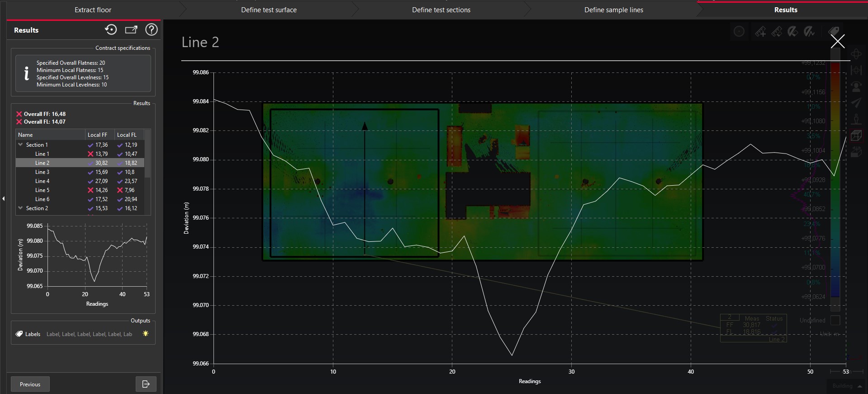Click the export results icon in Results header
This screenshot has height=394, width=868.
131,30
